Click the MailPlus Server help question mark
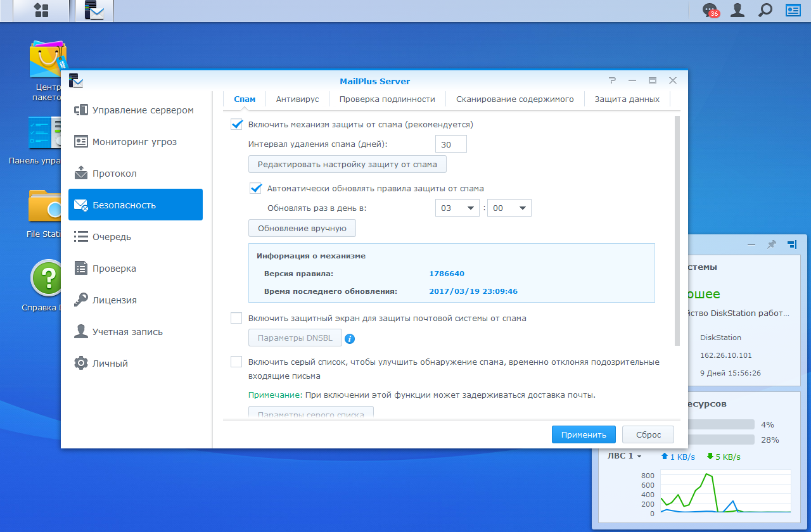The image size is (811, 532). [612, 80]
